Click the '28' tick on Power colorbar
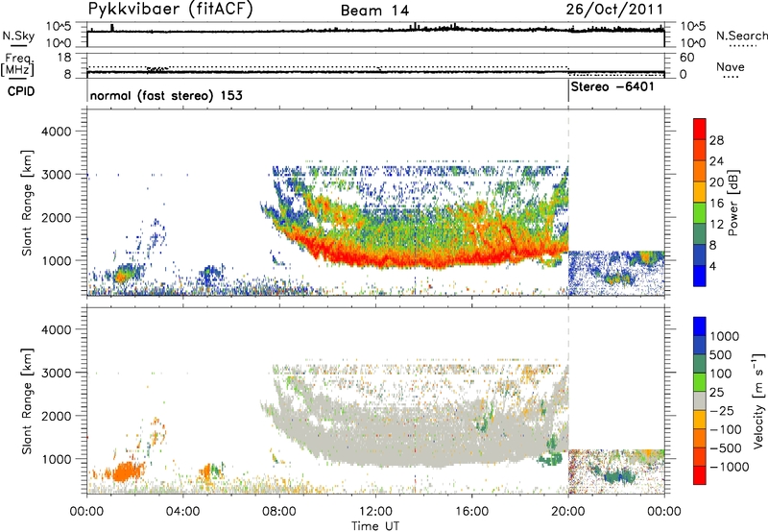 coord(716,140)
